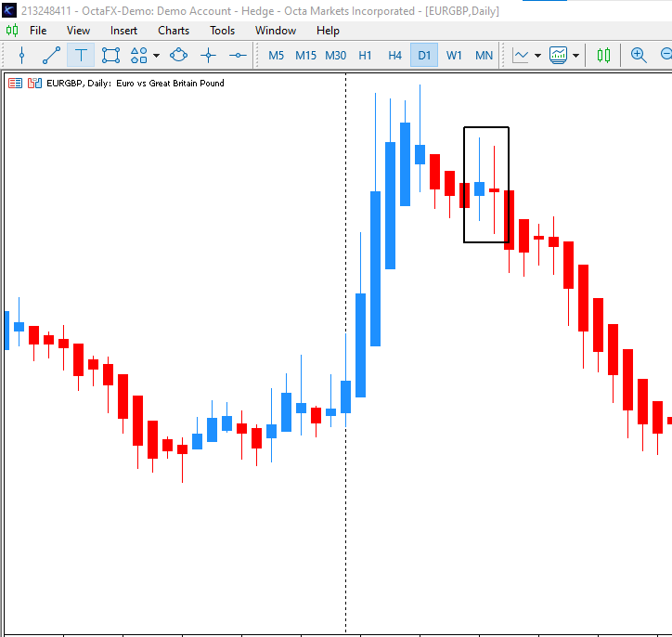Open the indicators list icon

(558, 56)
